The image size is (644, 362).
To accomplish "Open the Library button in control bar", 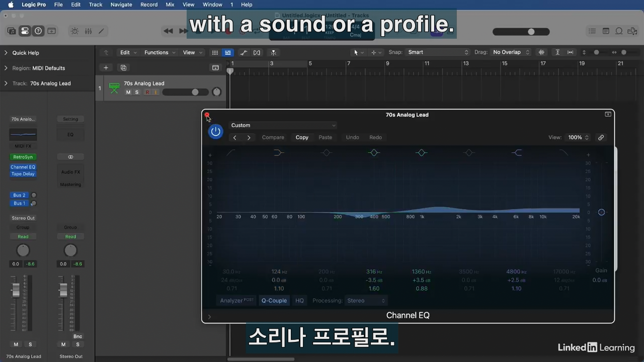I will pyautogui.click(x=11, y=31).
